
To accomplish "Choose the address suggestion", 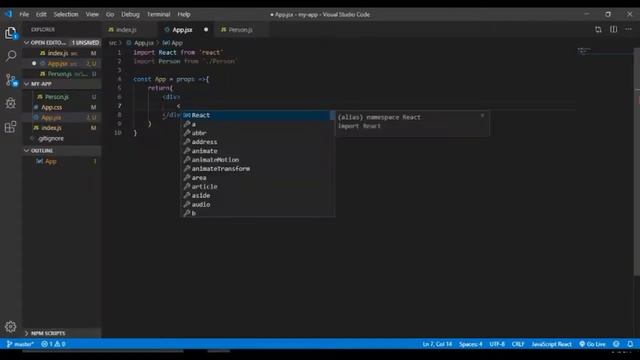I will point(257,142).
